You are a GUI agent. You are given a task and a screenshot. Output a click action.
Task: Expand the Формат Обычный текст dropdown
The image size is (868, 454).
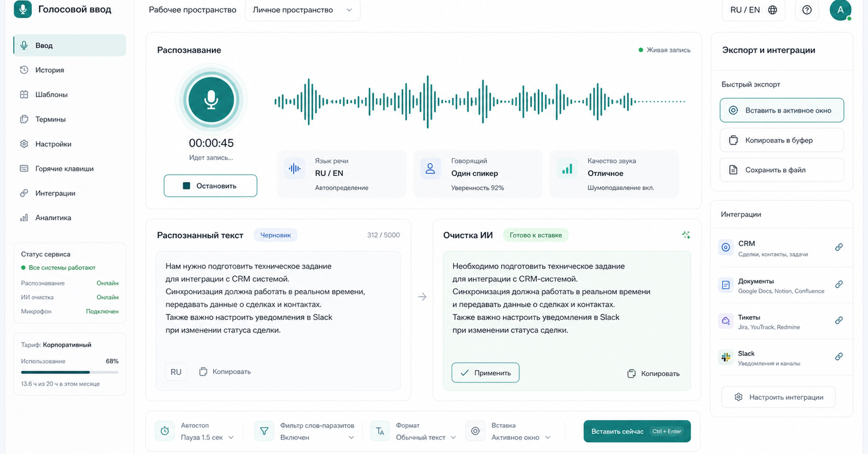(x=426, y=438)
